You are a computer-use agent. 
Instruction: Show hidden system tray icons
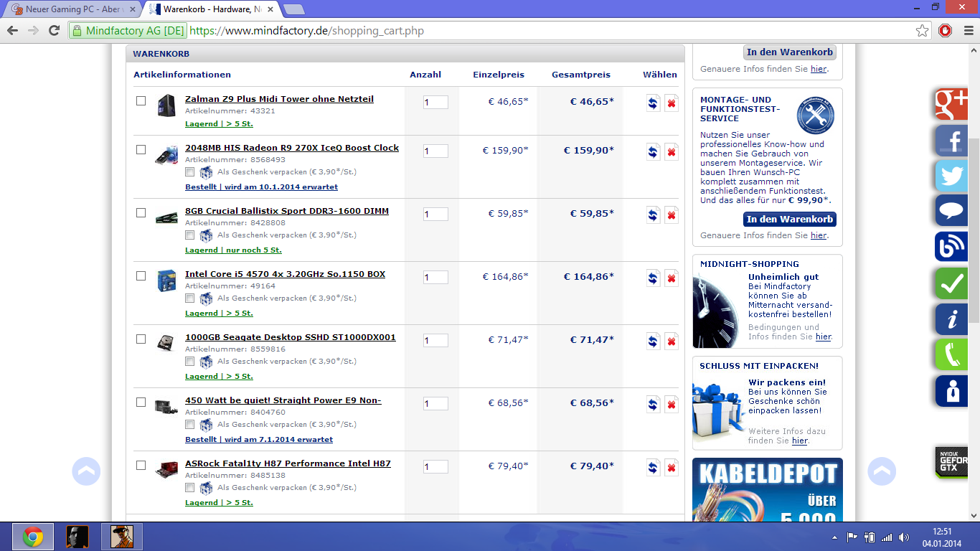834,537
